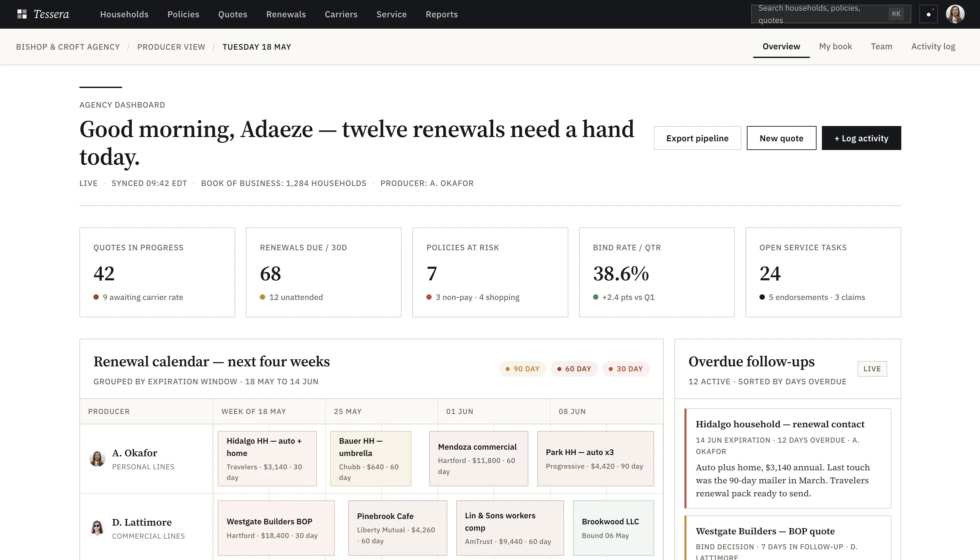Image resolution: width=980 pixels, height=560 pixels.
Task: Open the Policies menu
Action: pos(183,14)
